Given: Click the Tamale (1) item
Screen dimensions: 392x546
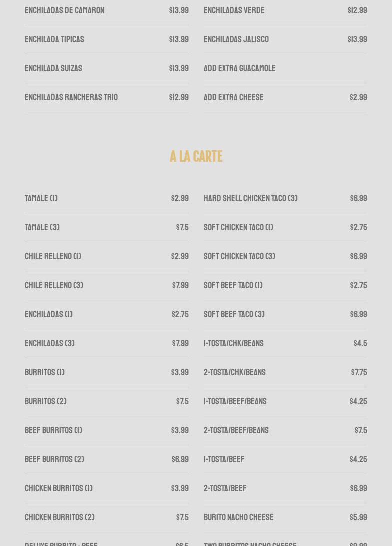Looking at the screenshot, I should (x=41, y=198).
